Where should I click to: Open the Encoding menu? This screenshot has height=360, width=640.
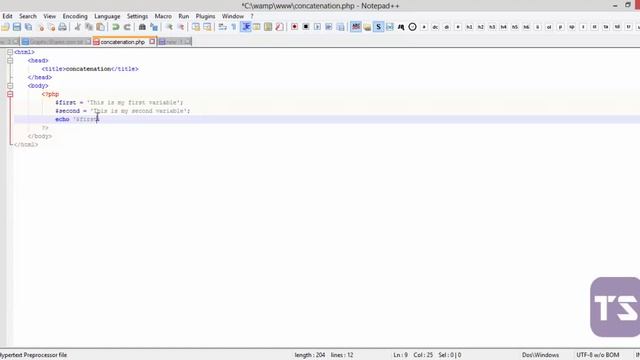point(75,16)
